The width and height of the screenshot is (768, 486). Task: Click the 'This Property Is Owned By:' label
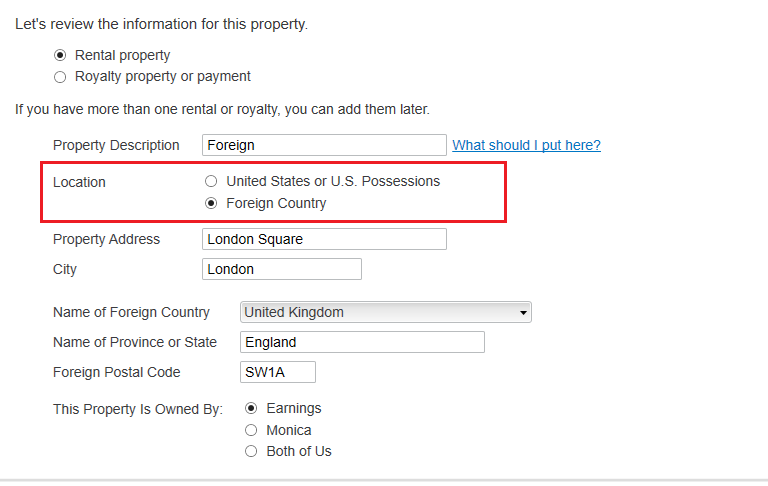pos(138,409)
